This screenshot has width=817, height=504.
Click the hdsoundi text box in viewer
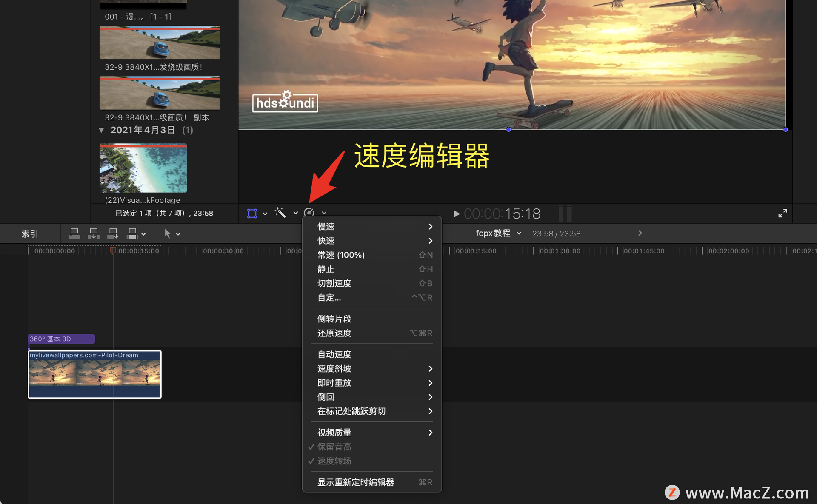(285, 103)
